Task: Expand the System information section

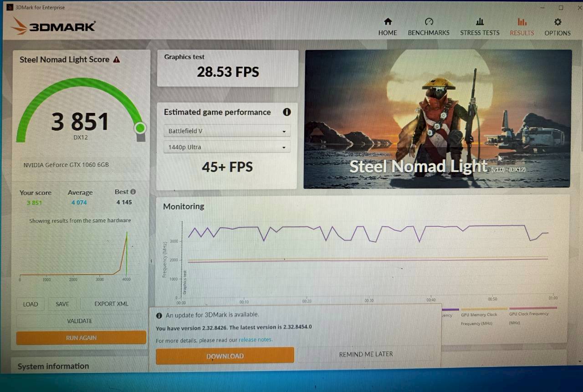Action: tap(52, 366)
